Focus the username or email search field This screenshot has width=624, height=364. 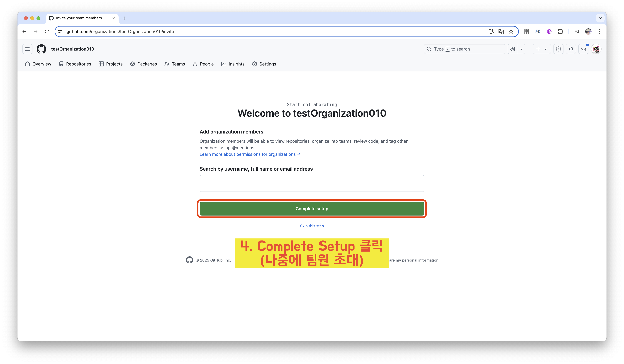click(312, 184)
